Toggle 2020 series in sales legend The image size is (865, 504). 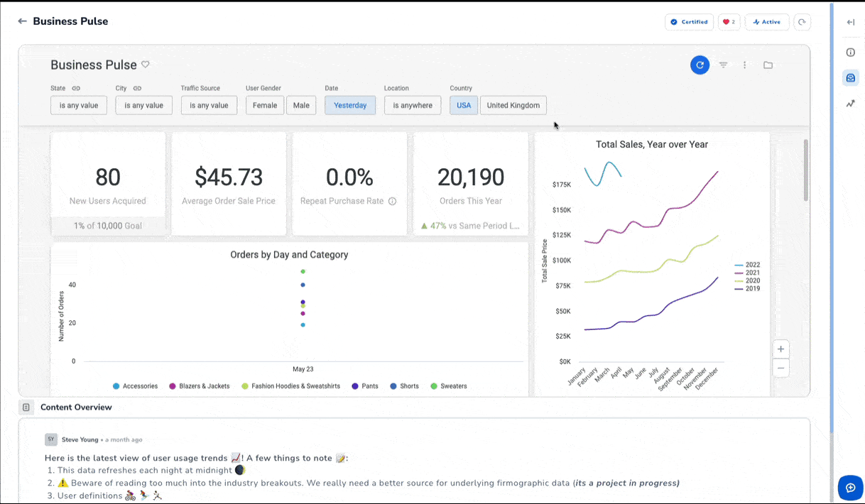pos(747,280)
